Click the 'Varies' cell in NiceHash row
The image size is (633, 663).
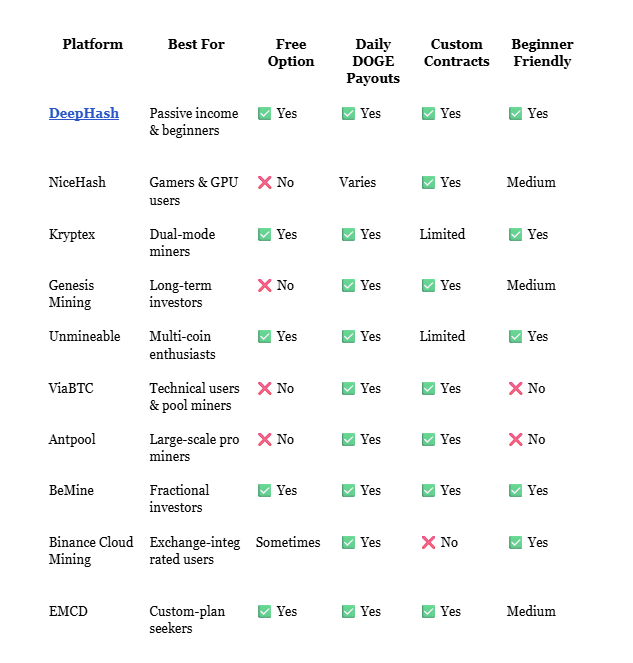click(x=358, y=182)
